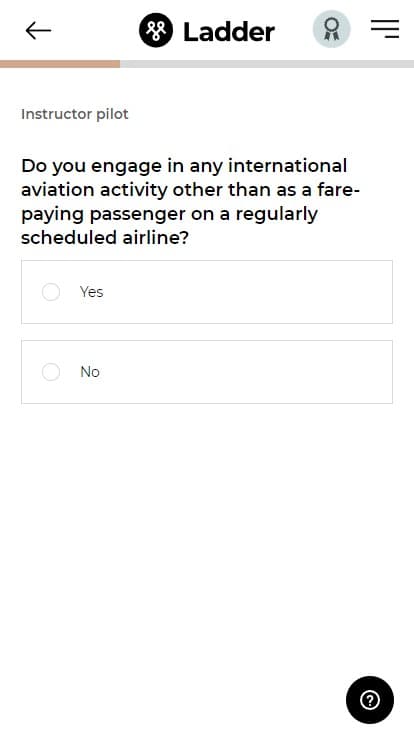Click the international aviation activity question
Image resolution: width=414 pixels, height=736 pixels.
pos(190,201)
